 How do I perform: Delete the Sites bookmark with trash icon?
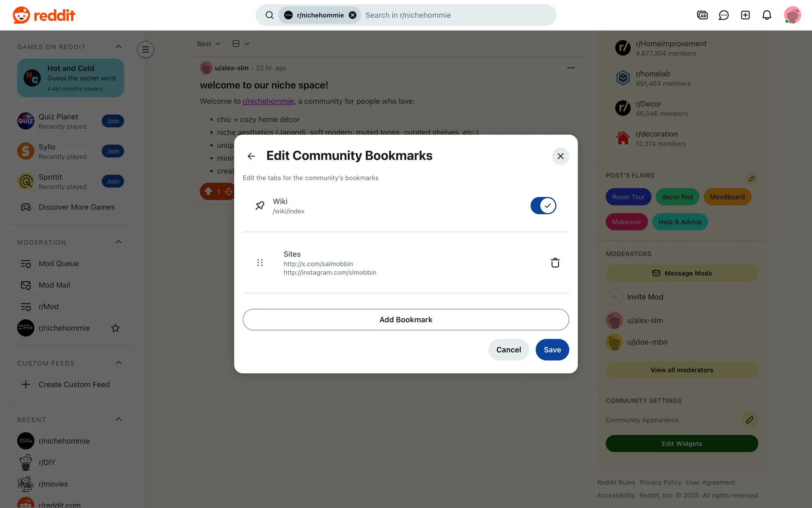point(555,263)
